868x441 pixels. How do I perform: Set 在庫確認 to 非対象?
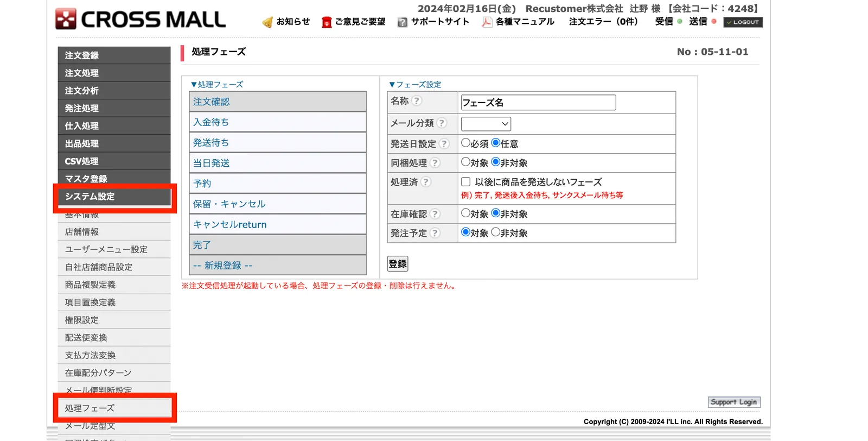click(495, 213)
